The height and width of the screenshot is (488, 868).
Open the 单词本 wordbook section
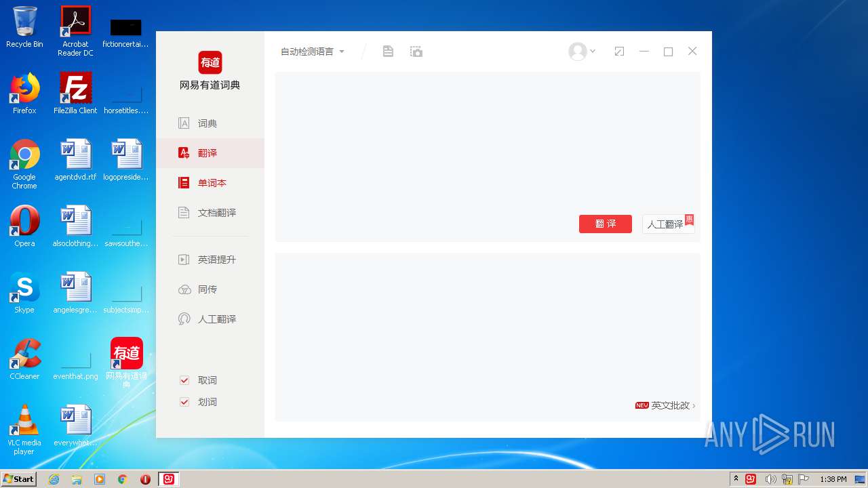pyautogui.click(x=210, y=183)
